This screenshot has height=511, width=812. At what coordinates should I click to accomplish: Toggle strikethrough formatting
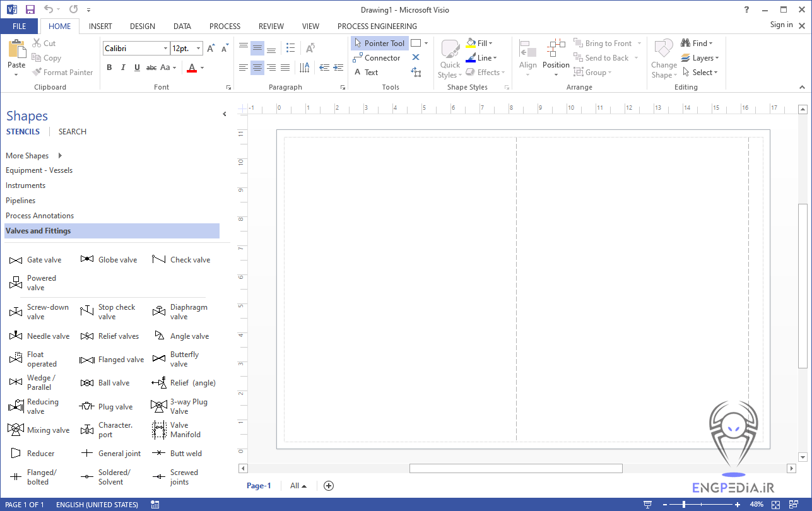point(151,67)
